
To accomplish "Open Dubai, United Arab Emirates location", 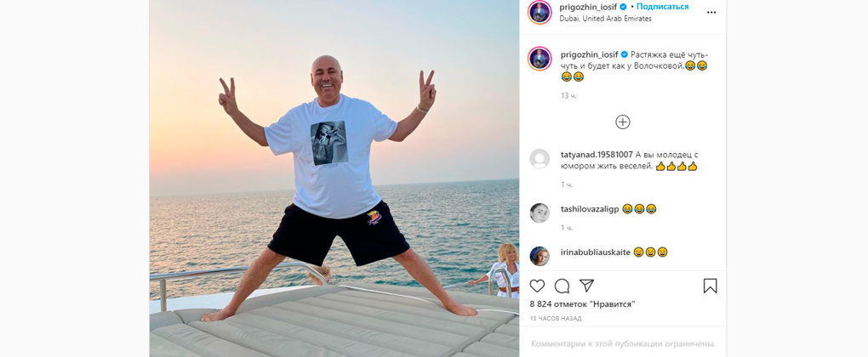I will tap(606, 18).
